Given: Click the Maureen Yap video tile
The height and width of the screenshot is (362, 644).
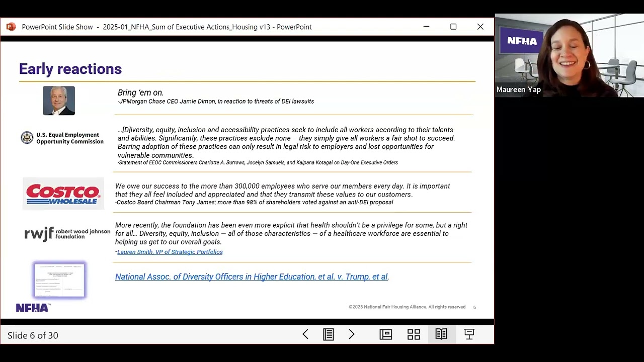Looking at the screenshot, I should click(570, 55).
